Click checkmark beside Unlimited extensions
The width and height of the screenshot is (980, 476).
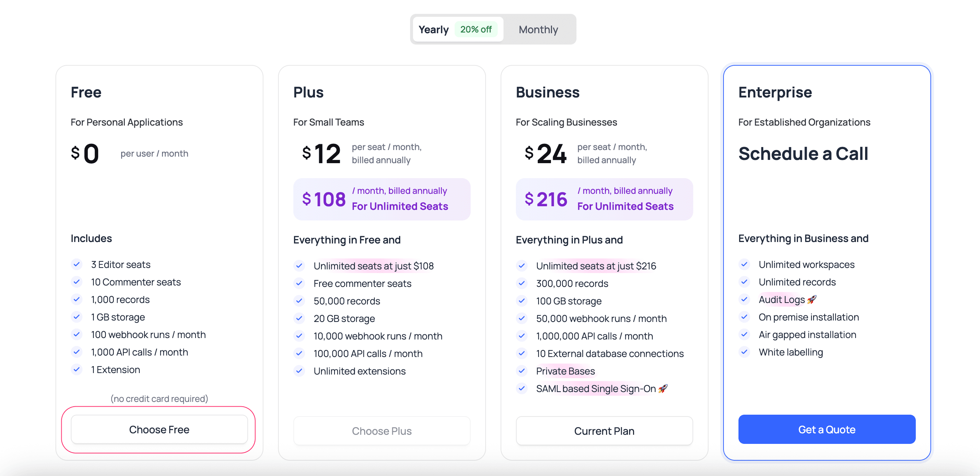[x=299, y=371]
